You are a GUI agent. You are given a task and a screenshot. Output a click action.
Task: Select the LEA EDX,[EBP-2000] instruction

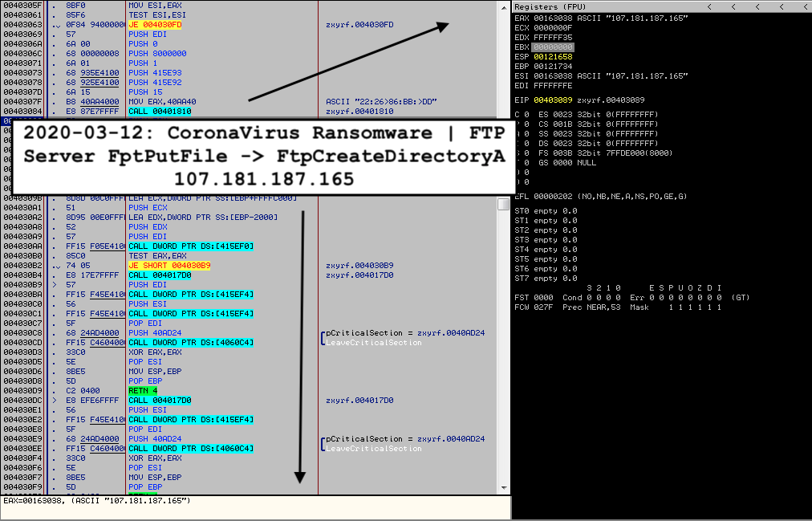[202, 218]
